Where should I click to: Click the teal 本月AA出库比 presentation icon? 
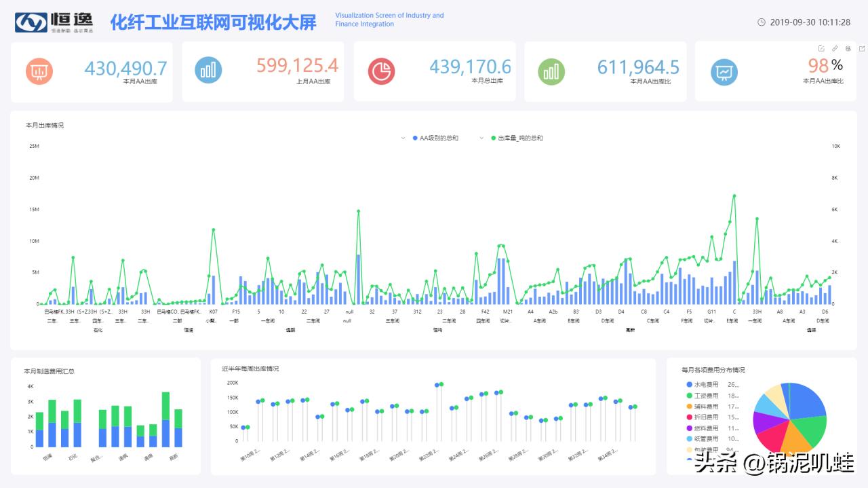point(724,71)
